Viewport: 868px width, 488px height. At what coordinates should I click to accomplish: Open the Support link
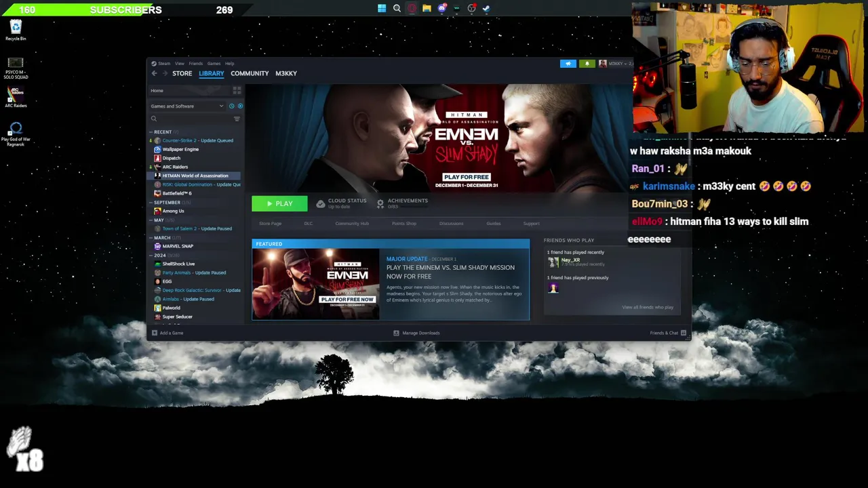point(532,224)
